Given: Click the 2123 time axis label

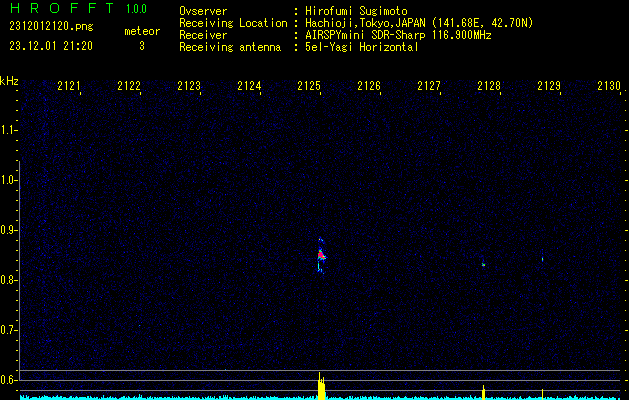Looking at the screenshot, I should click(189, 85).
